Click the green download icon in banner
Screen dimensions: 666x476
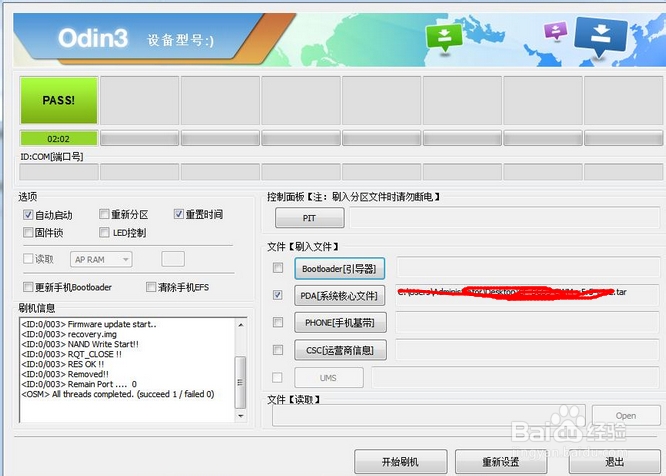(x=444, y=37)
